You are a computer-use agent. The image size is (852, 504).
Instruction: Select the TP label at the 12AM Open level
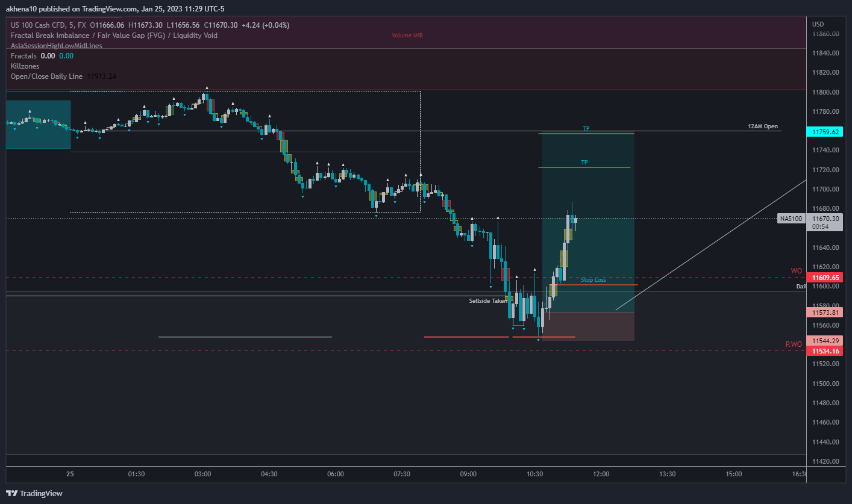point(586,129)
